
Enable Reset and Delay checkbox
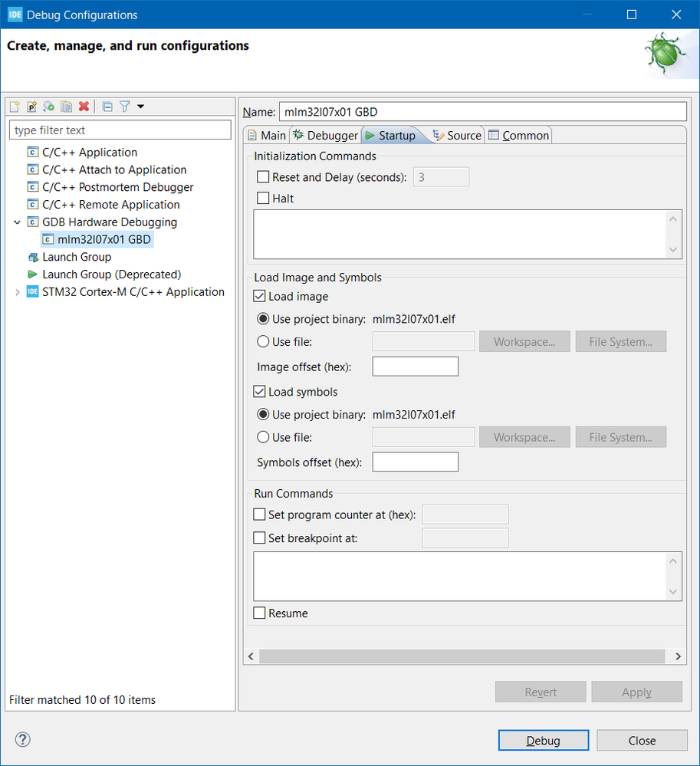(x=263, y=177)
